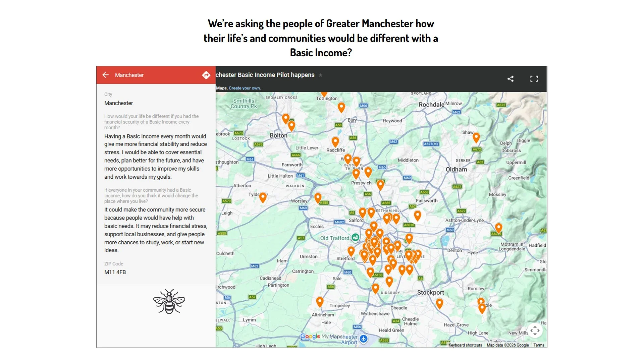
Task: Click the A6010 road shield
Action: pyautogui.click(x=409, y=225)
